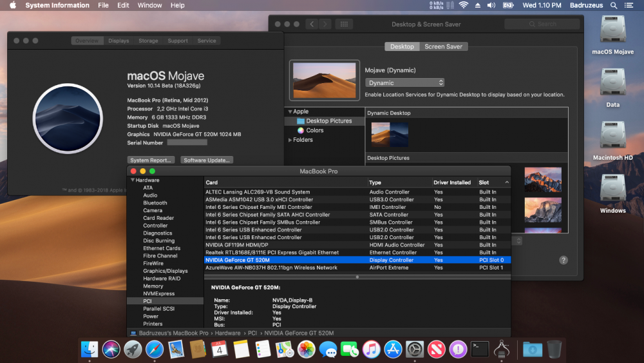Select ALTEC Lansing ALC269-VB Sound System row
Viewport: 644px width, 363px height.
pyautogui.click(x=357, y=192)
